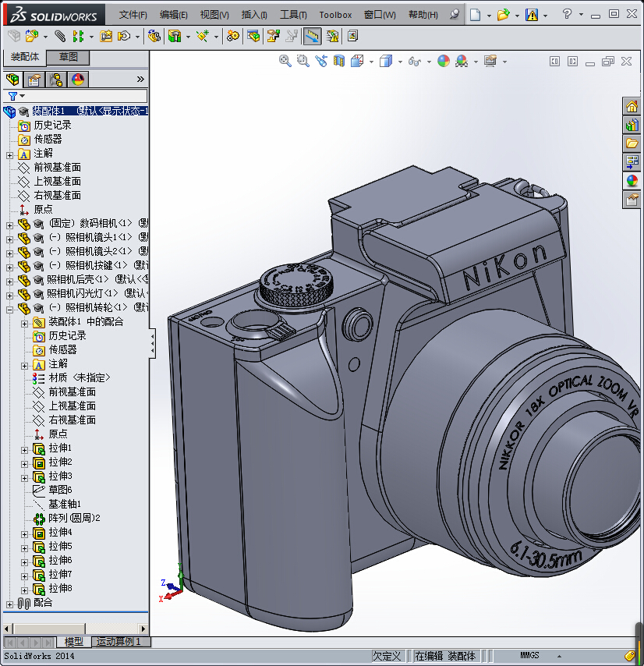
Task: Open View Palette task pane icon
Action: point(632,162)
